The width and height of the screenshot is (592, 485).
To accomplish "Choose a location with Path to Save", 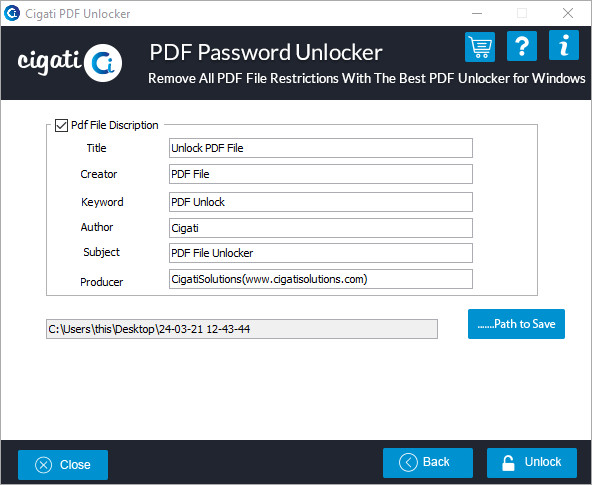I will (x=516, y=324).
